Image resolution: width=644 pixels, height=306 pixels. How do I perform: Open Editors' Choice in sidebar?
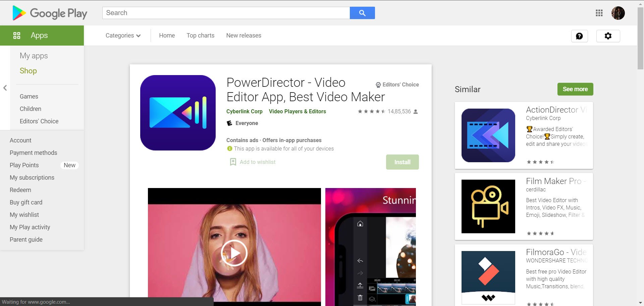(39, 121)
